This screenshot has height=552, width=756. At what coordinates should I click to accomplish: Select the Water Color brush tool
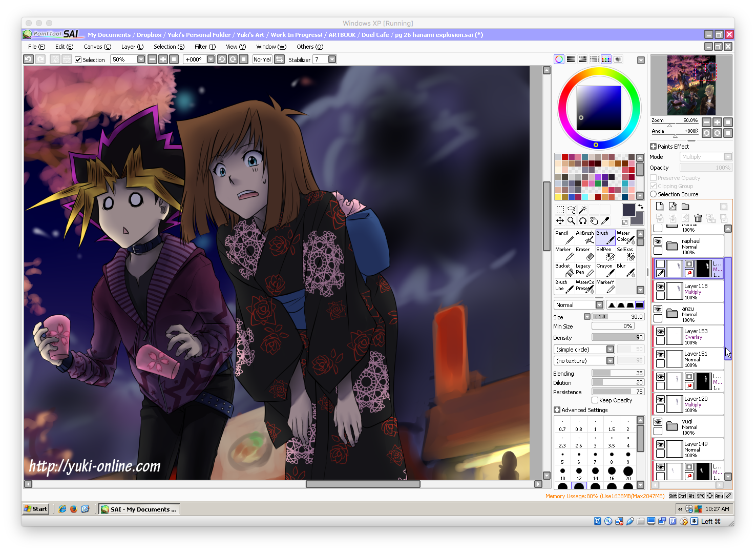click(625, 237)
